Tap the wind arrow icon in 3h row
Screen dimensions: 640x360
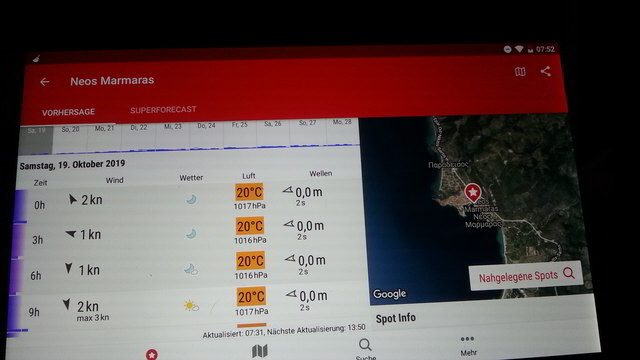point(71,234)
